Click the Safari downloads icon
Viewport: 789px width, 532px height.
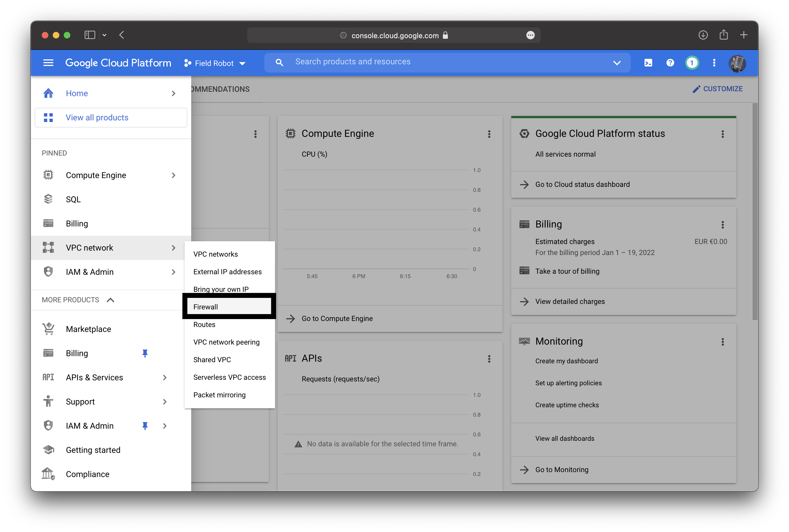pyautogui.click(x=703, y=35)
